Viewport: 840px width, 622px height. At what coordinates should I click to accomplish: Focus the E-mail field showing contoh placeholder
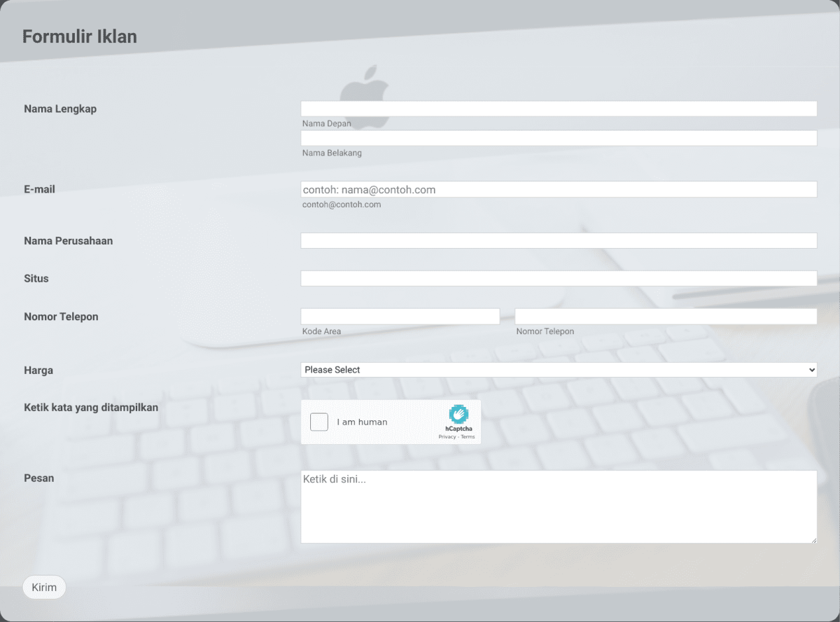click(559, 189)
